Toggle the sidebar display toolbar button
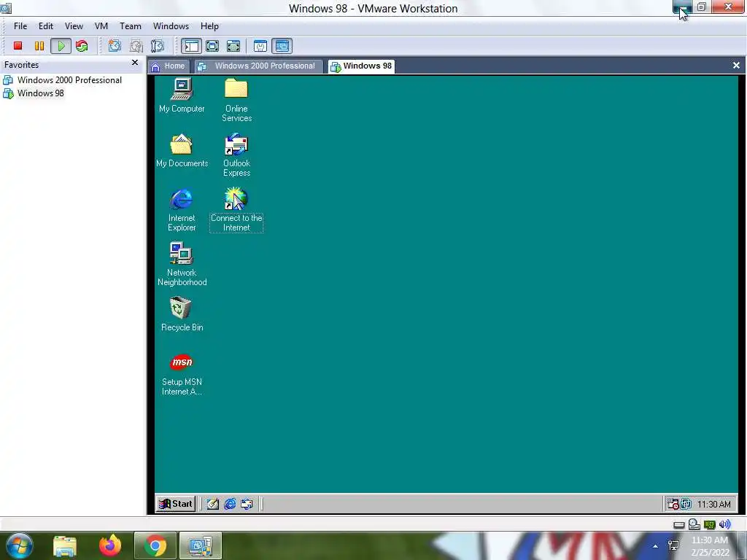The height and width of the screenshot is (560, 747). [x=191, y=46]
